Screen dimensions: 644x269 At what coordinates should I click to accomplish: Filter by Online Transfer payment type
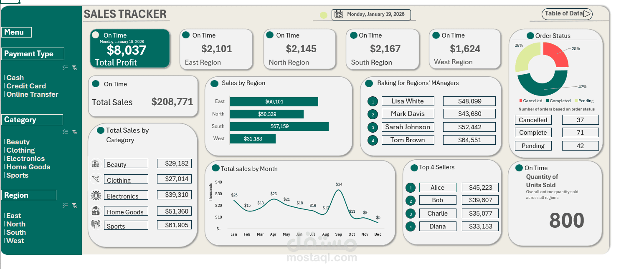tap(32, 94)
